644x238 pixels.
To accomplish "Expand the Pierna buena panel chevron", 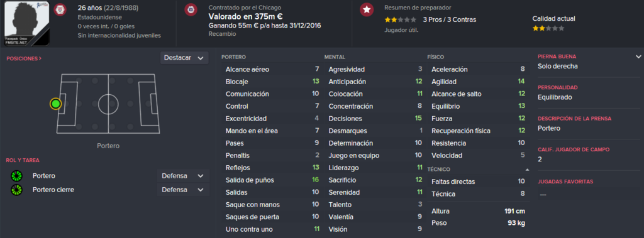I will coord(638,57).
